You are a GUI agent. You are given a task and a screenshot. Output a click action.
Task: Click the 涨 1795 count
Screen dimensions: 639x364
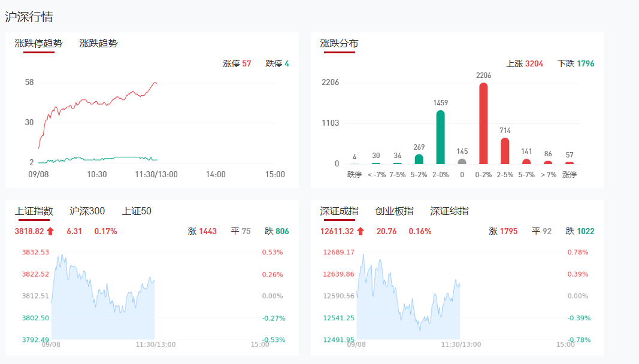pos(503,231)
